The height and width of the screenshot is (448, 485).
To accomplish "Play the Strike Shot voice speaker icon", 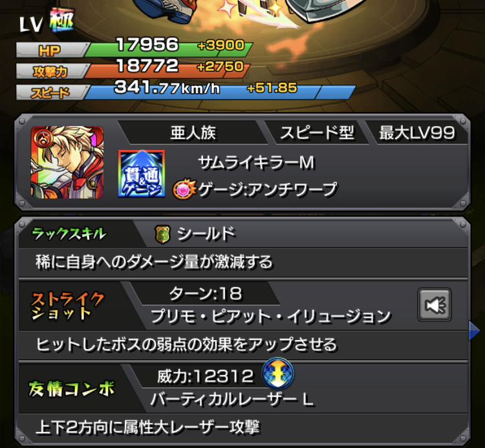I will [x=435, y=304].
